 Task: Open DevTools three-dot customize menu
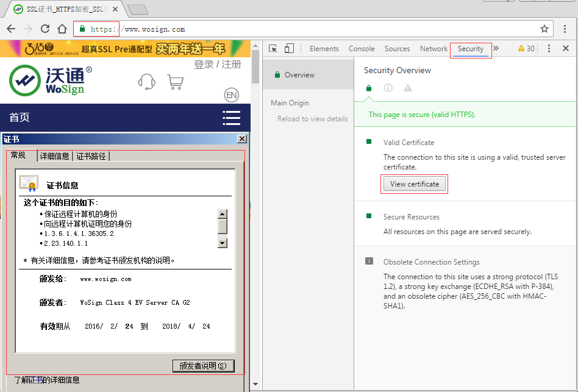(549, 49)
